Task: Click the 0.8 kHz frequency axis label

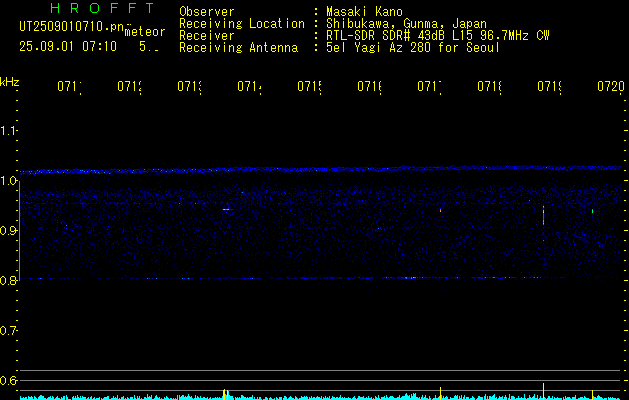Action: pos(8,280)
